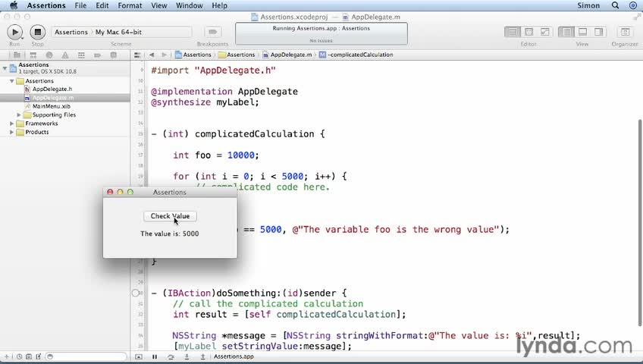Viewport: 643px width, 364px height.
Task: Open the related files menu icon
Action: [137, 55]
